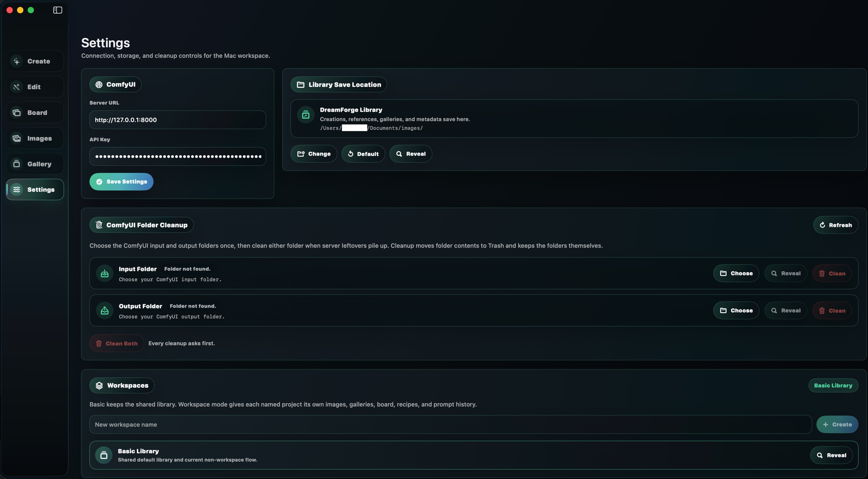Reveal the Output Folder
This screenshot has width=868, height=479.
[x=786, y=310]
